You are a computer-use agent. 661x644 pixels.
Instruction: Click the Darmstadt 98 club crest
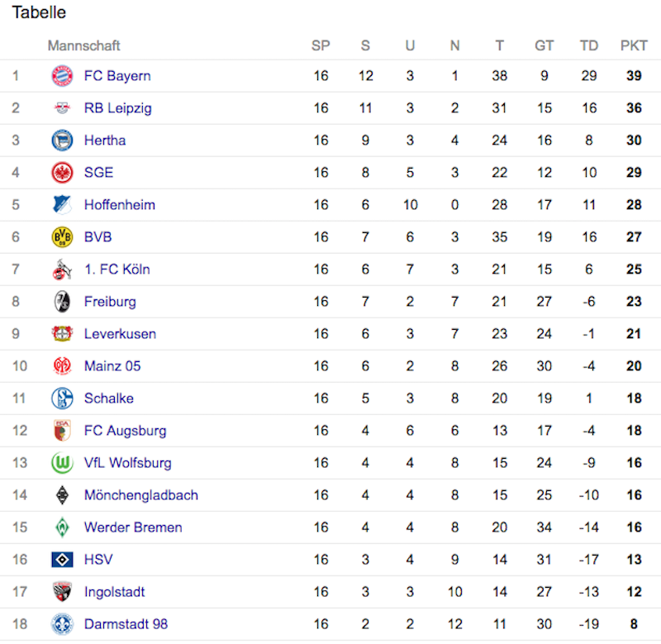coord(62,624)
